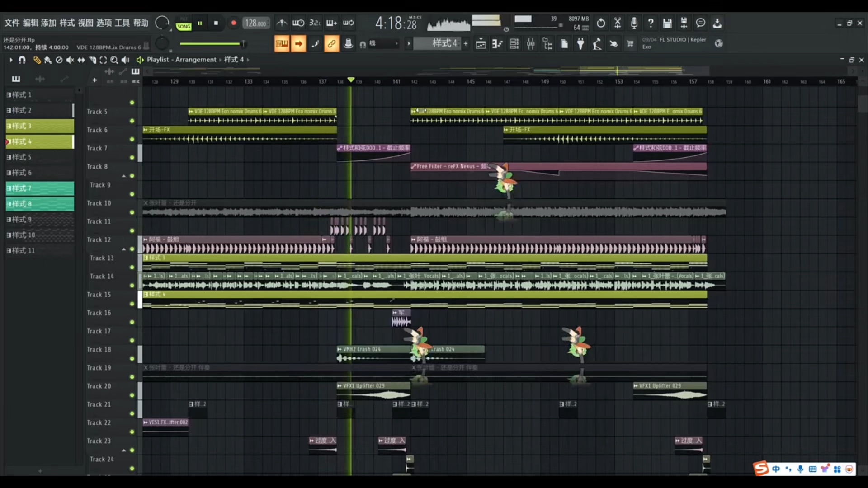Open pattern options arrow left of 样式 4
Image resolution: width=868 pixels, height=488 pixels.
coord(409,44)
